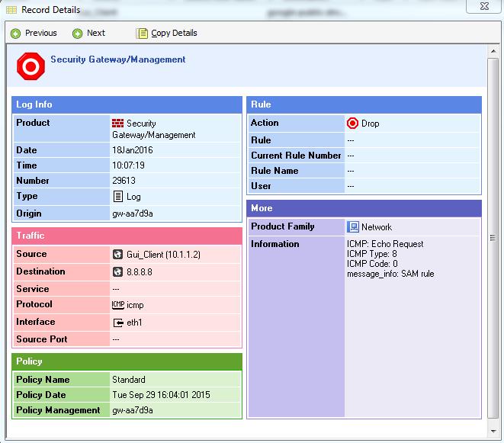504x443 pixels.
Task: Click the Log type document icon
Action: pos(117,197)
